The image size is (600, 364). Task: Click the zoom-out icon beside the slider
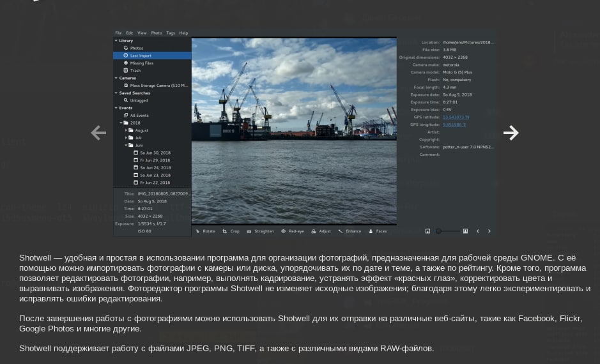pyautogui.click(x=428, y=231)
